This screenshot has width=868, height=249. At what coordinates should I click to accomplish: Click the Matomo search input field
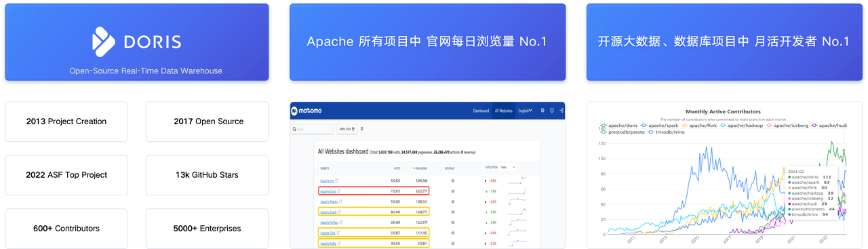point(312,129)
